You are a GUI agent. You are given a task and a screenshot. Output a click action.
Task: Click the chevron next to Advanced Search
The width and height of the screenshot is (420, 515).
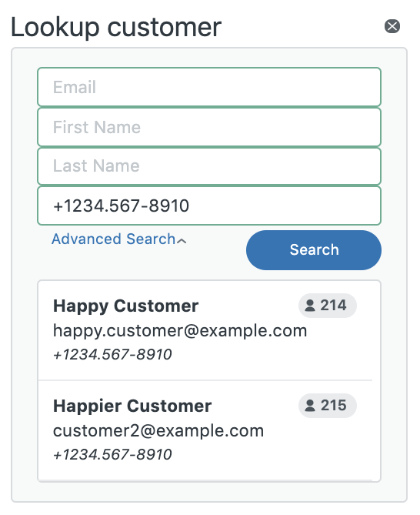coord(182,241)
